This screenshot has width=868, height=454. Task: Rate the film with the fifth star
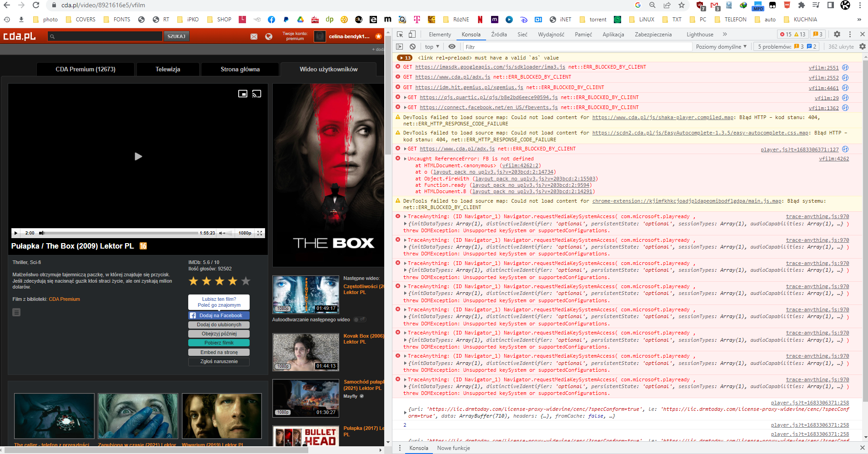click(x=246, y=281)
